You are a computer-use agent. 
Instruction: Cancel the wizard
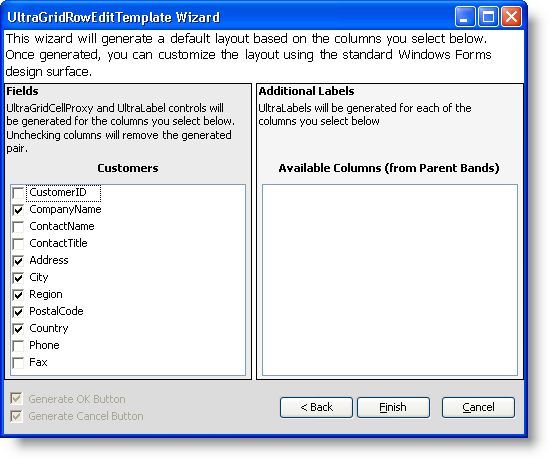pos(478,407)
